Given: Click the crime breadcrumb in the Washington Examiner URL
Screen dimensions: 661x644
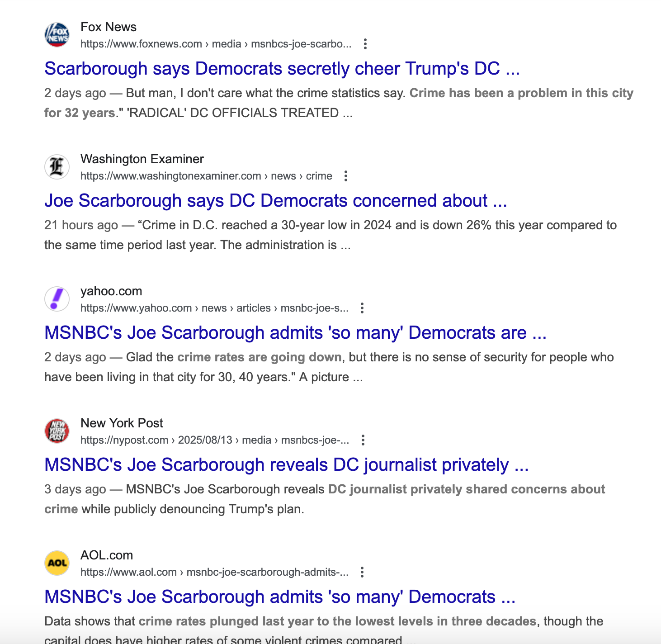Looking at the screenshot, I should point(319,176).
